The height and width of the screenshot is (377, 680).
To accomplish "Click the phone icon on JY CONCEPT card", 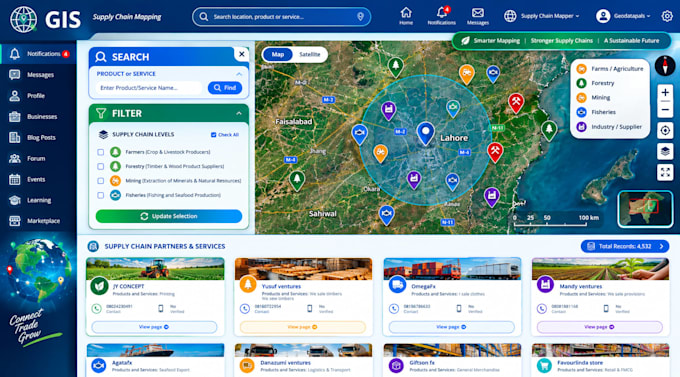I will click(96, 308).
